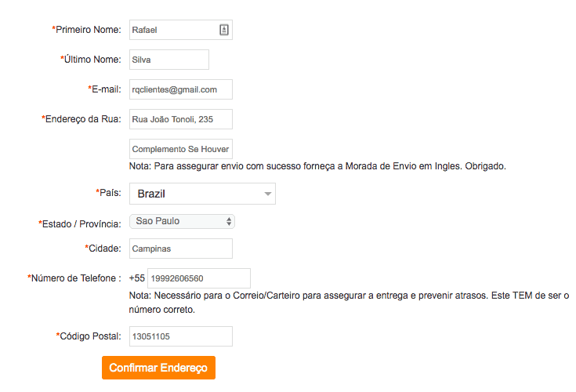Click the Correio/Carteiro phone note text
This screenshot has height=392, width=576.
coord(349,303)
